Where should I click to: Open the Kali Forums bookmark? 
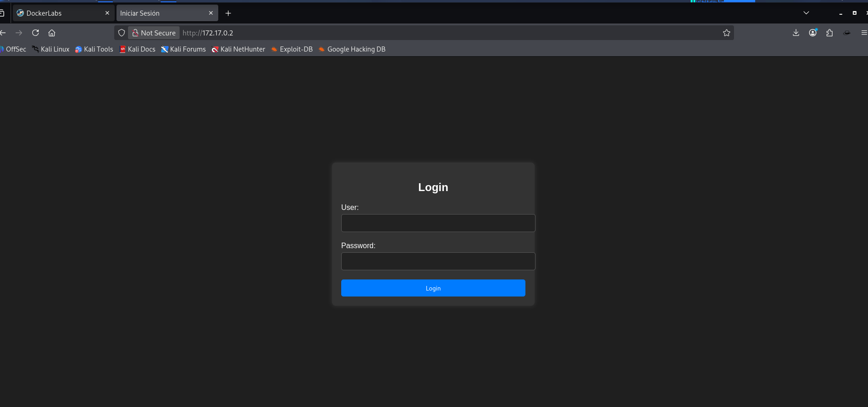coord(184,49)
